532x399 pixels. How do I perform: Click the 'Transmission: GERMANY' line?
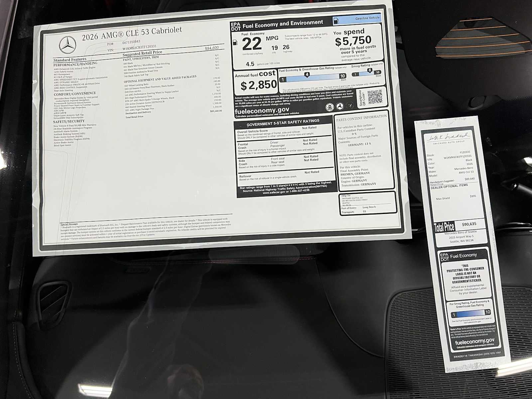click(x=359, y=185)
